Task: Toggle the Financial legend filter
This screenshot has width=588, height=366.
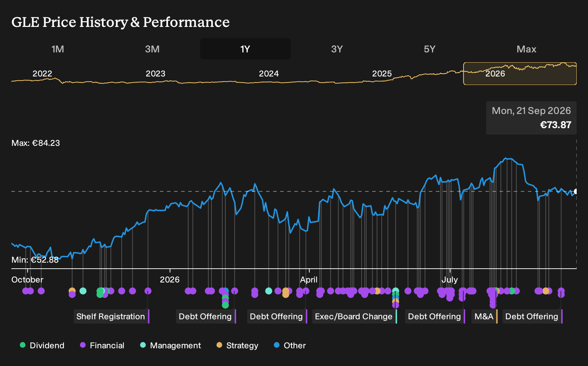Action: (102, 345)
